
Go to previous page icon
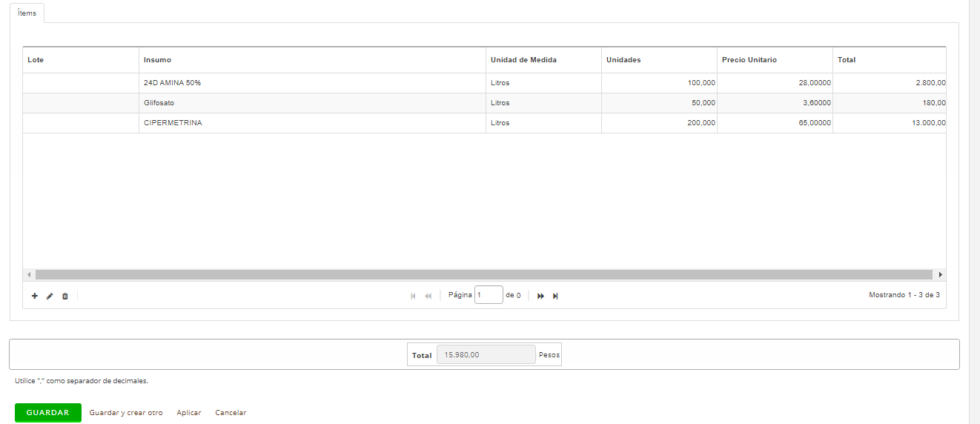pos(428,296)
